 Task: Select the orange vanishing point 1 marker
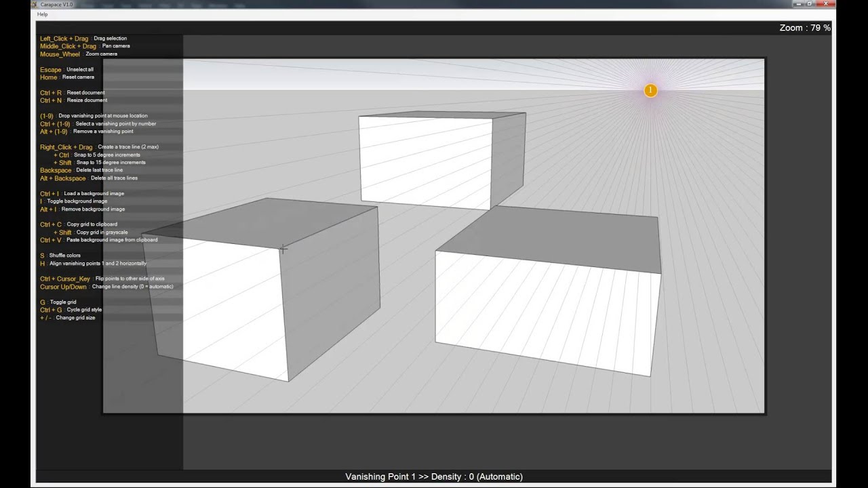pos(650,90)
